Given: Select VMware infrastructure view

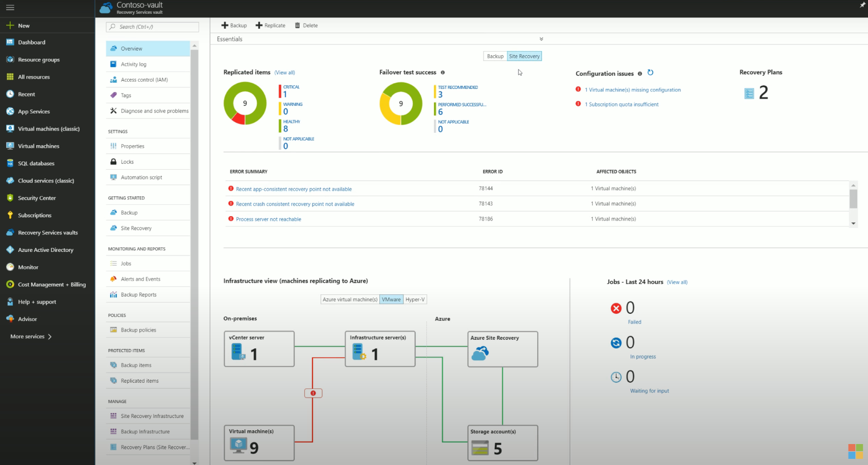Looking at the screenshot, I should coord(391,299).
